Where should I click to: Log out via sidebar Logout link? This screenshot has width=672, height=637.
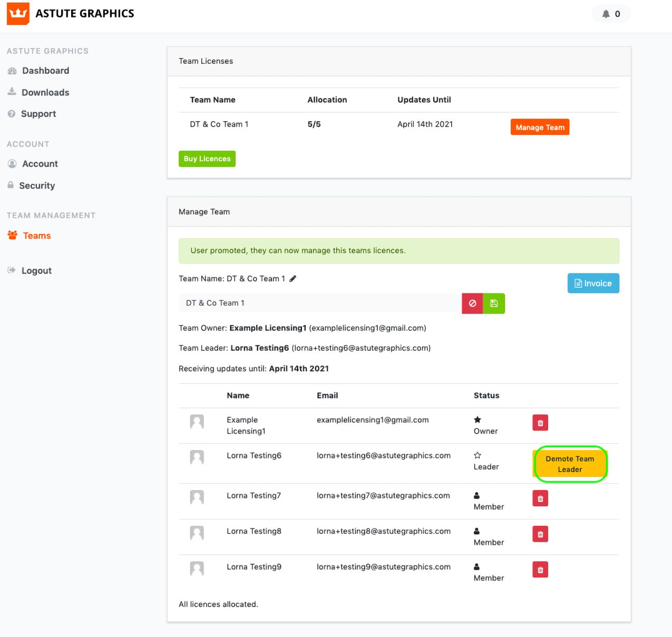(x=36, y=271)
